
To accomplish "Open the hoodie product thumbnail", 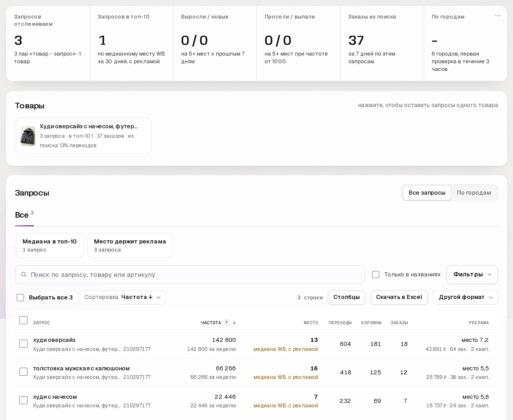I will (28, 136).
